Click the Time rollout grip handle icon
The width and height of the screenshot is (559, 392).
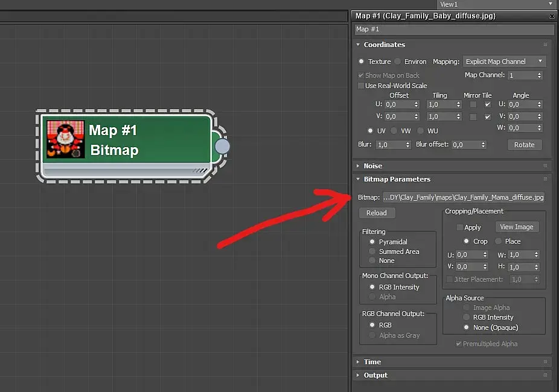pyautogui.click(x=545, y=361)
